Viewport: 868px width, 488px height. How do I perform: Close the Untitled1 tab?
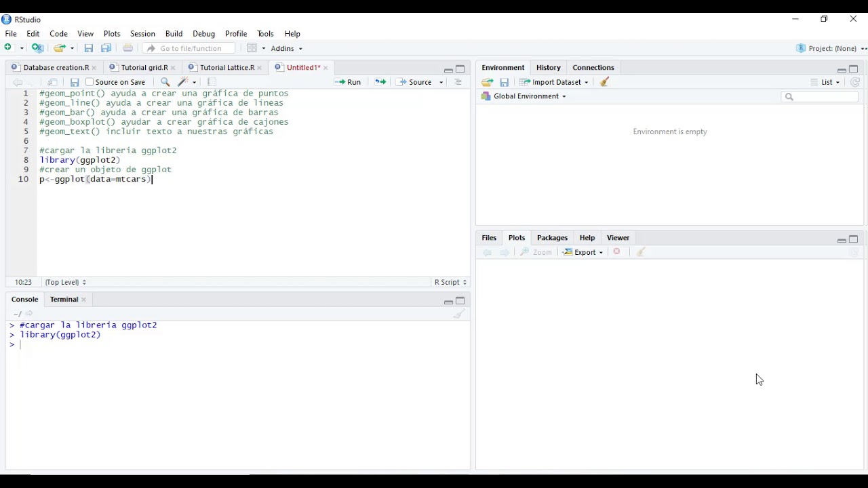(325, 68)
